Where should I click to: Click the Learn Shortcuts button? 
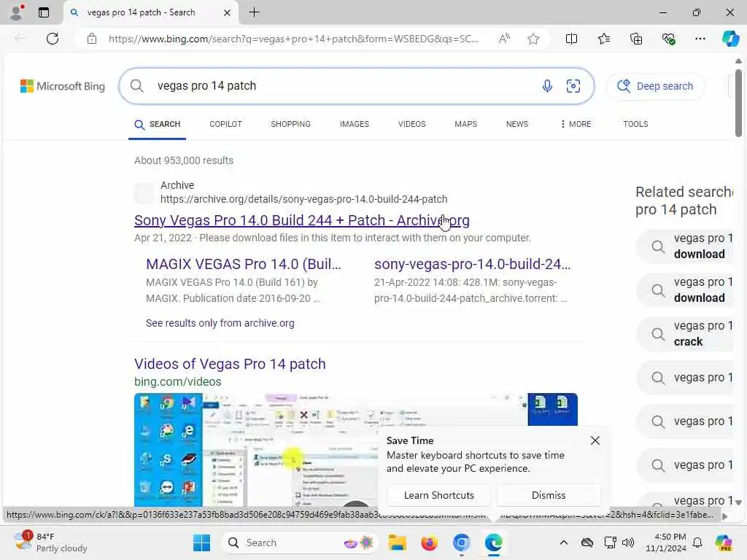pos(438,495)
